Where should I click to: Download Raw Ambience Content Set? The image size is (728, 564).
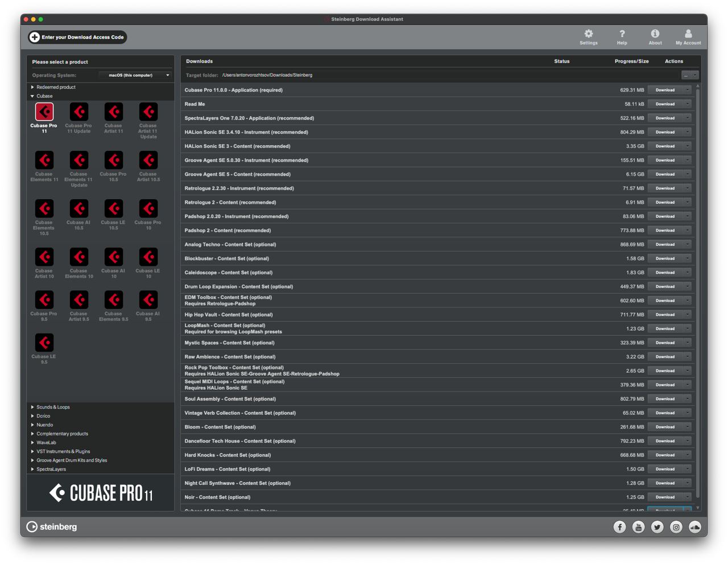(x=665, y=357)
